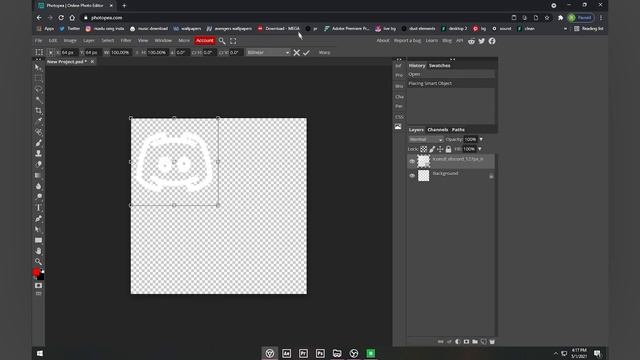Open the Fill slider arrow

coord(480,149)
